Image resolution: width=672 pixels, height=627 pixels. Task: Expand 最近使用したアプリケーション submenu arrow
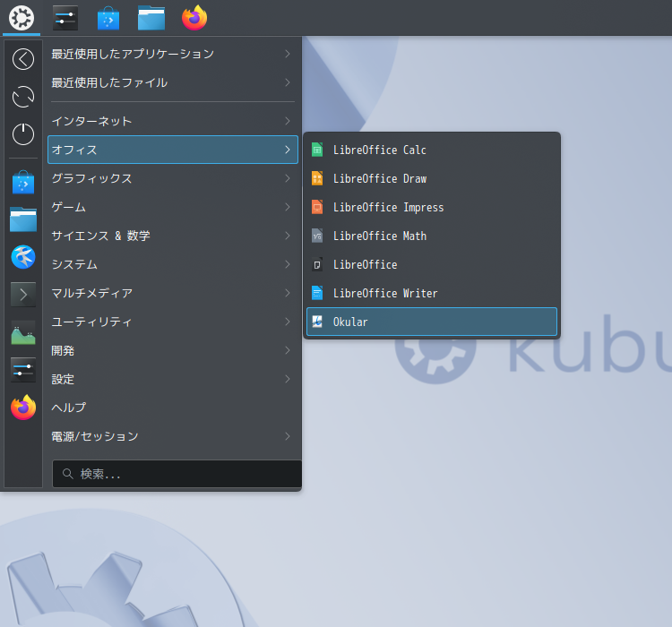[x=288, y=54]
